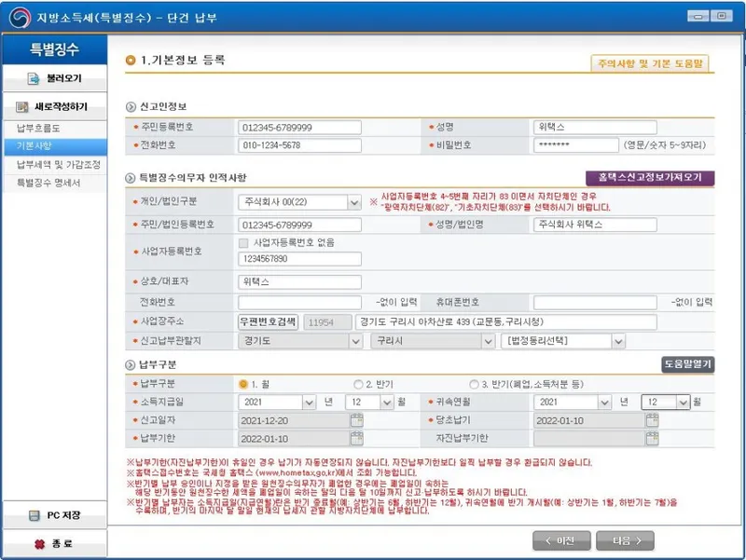This screenshot has height=560, width=746.
Task: Click the 신고일자 date field 2021-12-20
Action: click(294, 421)
